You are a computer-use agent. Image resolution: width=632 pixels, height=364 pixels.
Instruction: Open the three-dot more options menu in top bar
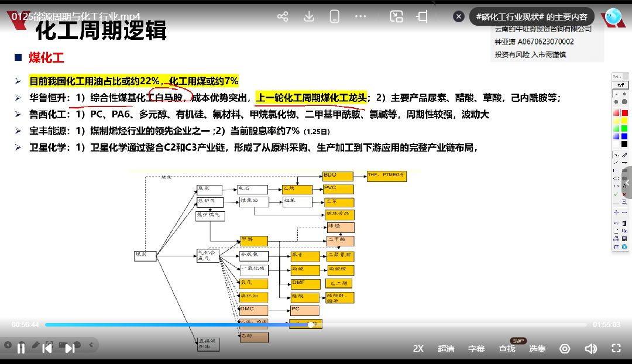point(360,16)
